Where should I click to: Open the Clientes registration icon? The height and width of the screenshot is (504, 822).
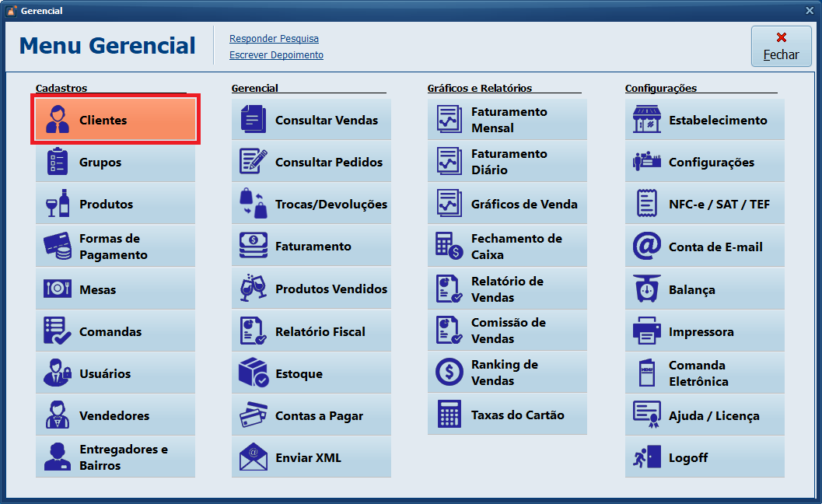tap(58, 120)
